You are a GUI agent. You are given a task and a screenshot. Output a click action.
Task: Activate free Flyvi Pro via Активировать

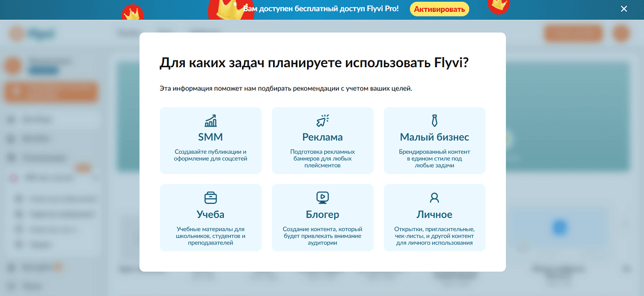pos(439,9)
